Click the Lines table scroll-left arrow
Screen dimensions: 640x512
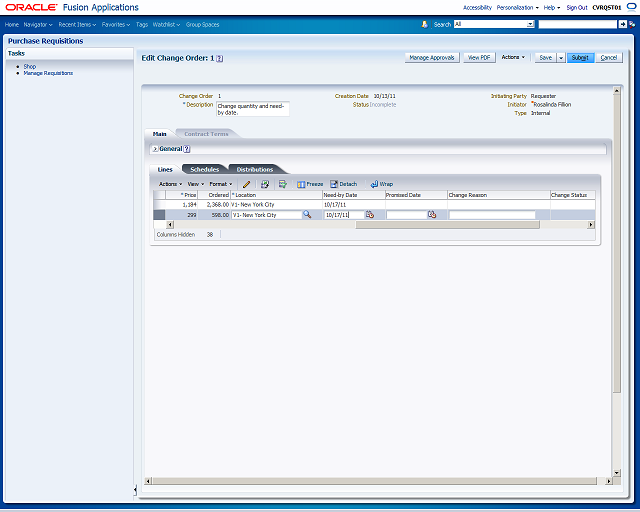pos(170,225)
